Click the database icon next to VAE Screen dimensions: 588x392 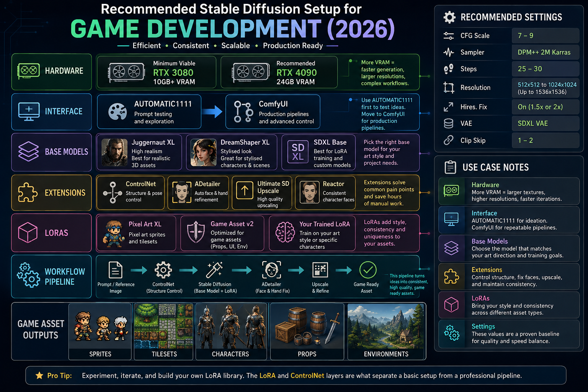(x=448, y=124)
